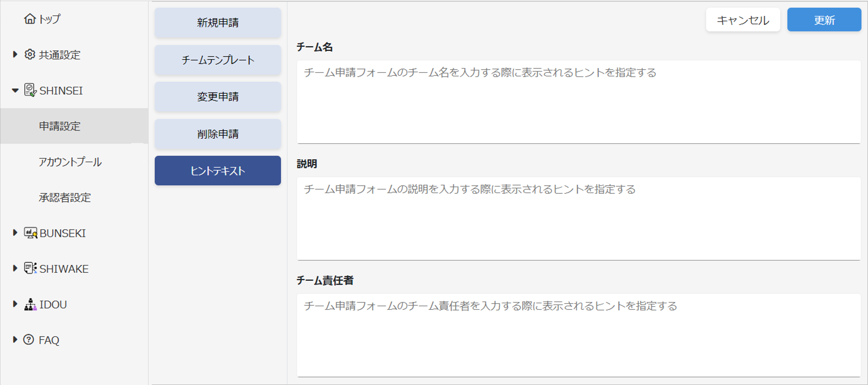This screenshot has height=385, width=868.
Task: Click the BUNSEKI analytics icon
Action: click(x=30, y=233)
